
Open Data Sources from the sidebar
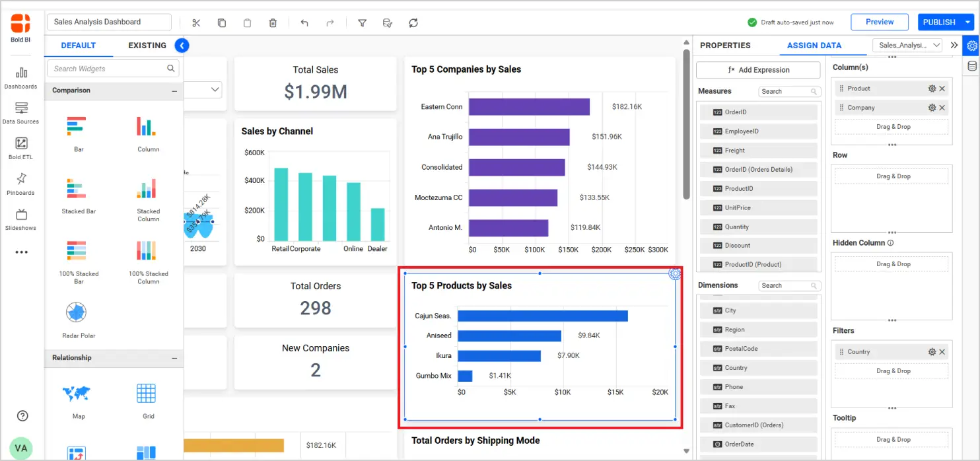point(21,113)
